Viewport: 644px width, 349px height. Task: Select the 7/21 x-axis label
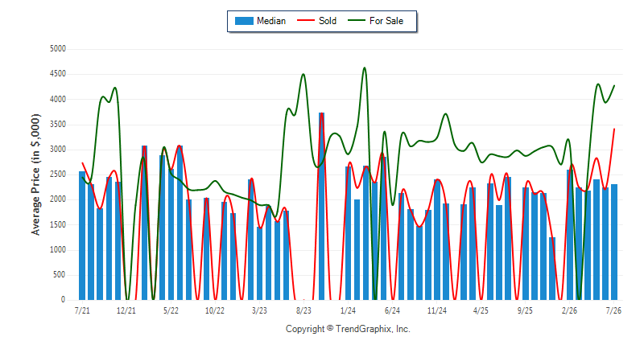tap(82, 310)
